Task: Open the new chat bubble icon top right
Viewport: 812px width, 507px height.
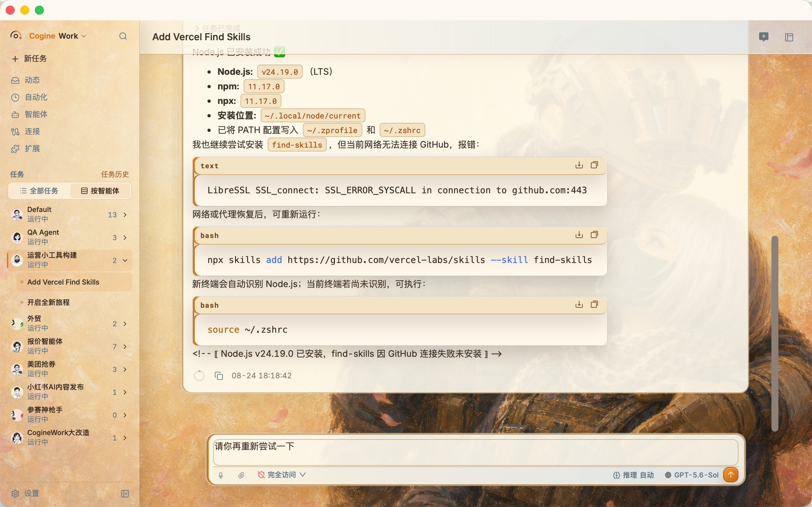Action: click(x=764, y=36)
